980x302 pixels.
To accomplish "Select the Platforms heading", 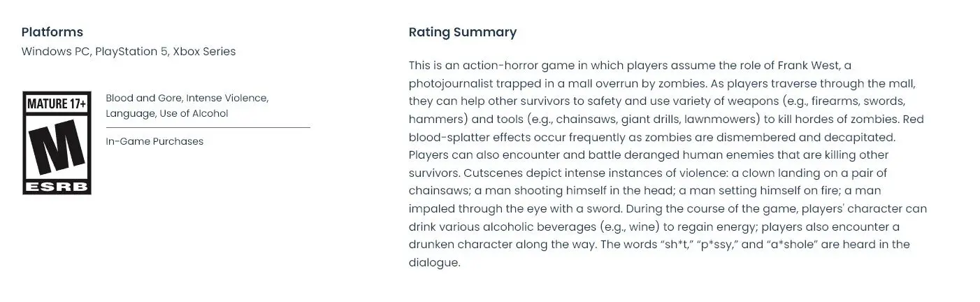I will pos(52,32).
